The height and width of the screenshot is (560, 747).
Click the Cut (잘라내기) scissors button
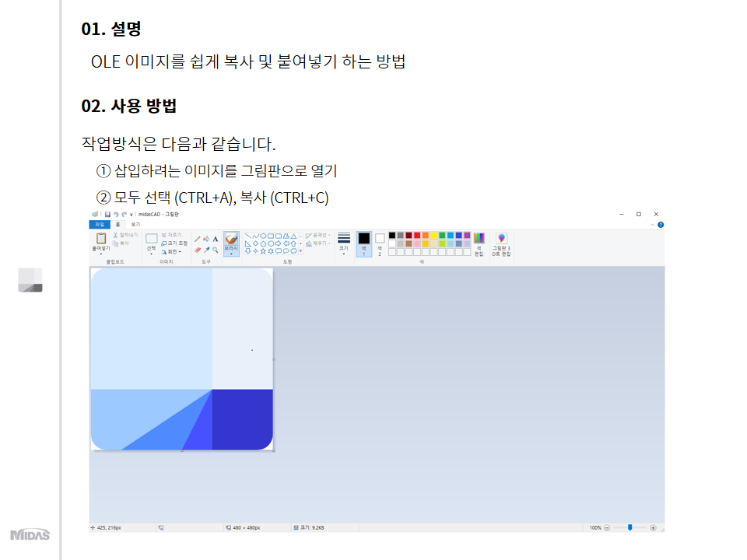(125, 235)
